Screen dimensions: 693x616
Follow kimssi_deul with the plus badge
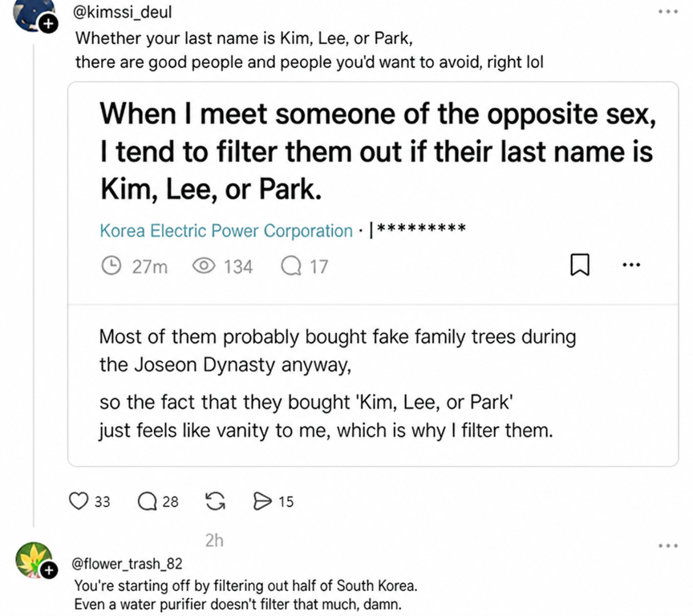[49, 24]
